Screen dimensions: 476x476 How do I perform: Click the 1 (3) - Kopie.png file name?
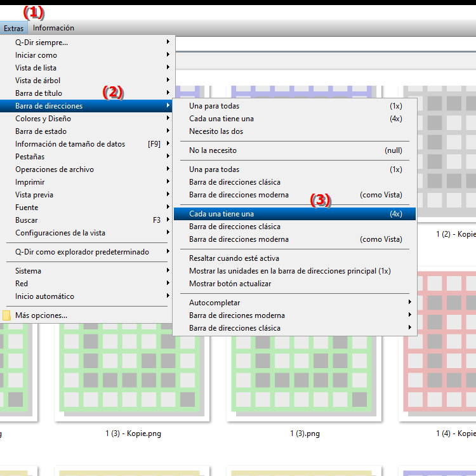(133, 433)
